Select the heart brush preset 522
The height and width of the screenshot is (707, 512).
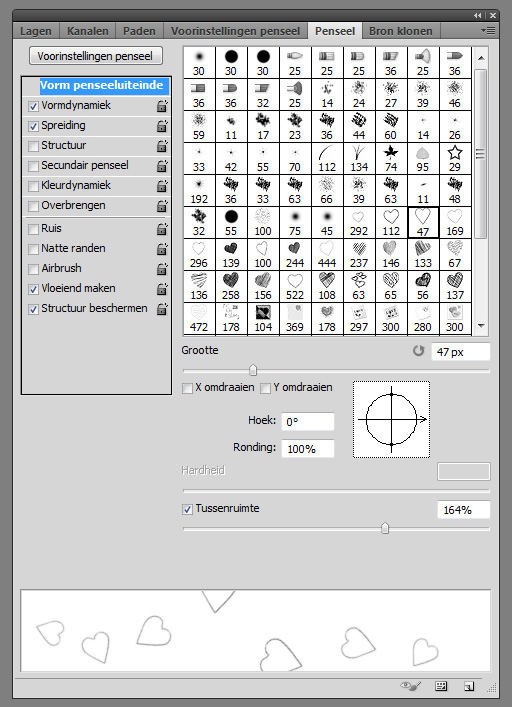coord(295,287)
